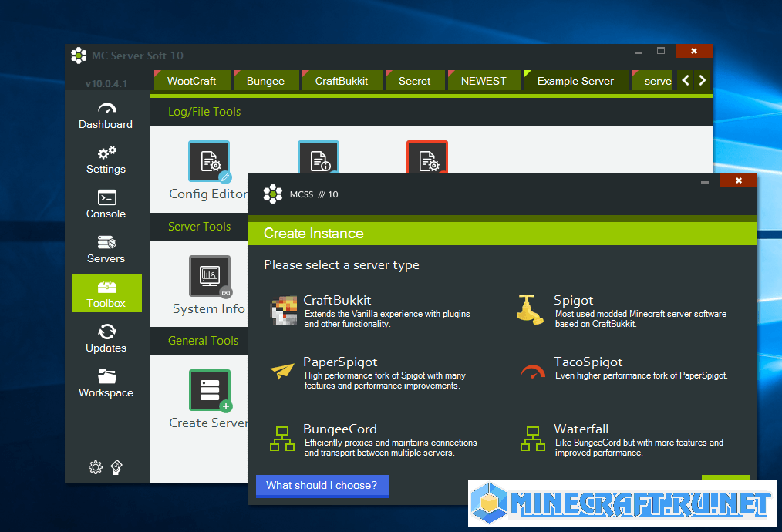Close the MCSS Create Instance dialog
Image resolution: width=782 pixels, height=532 pixels.
[739, 180]
